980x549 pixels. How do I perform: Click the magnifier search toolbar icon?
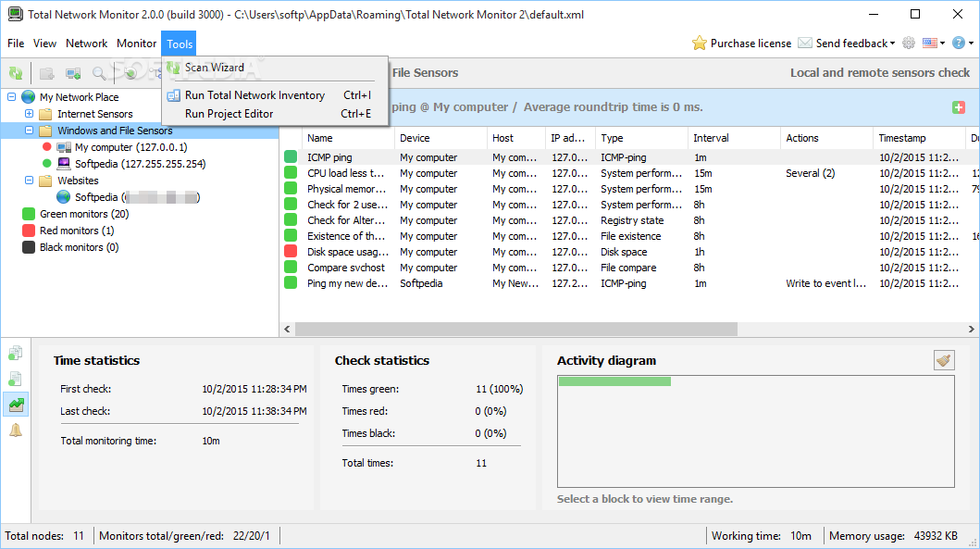(x=99, y=74)
